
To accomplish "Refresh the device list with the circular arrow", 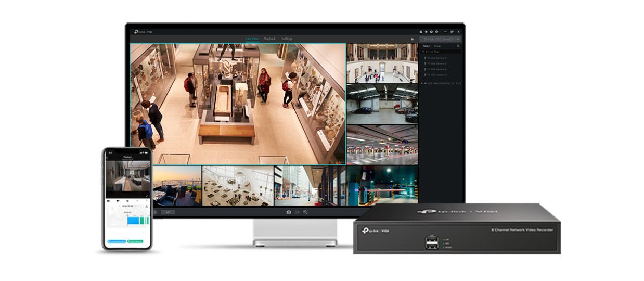I will pos(458,46).
